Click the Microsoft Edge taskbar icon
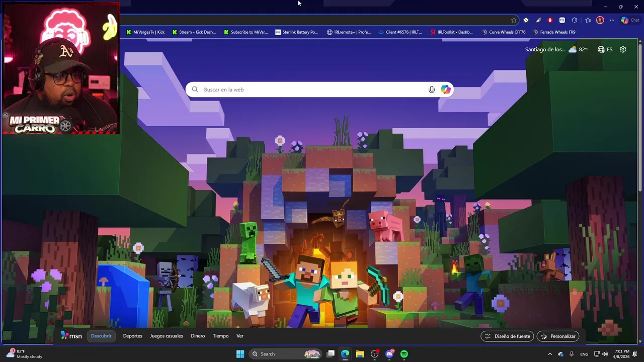Screen dimensions: 644x362 [345, 354]
